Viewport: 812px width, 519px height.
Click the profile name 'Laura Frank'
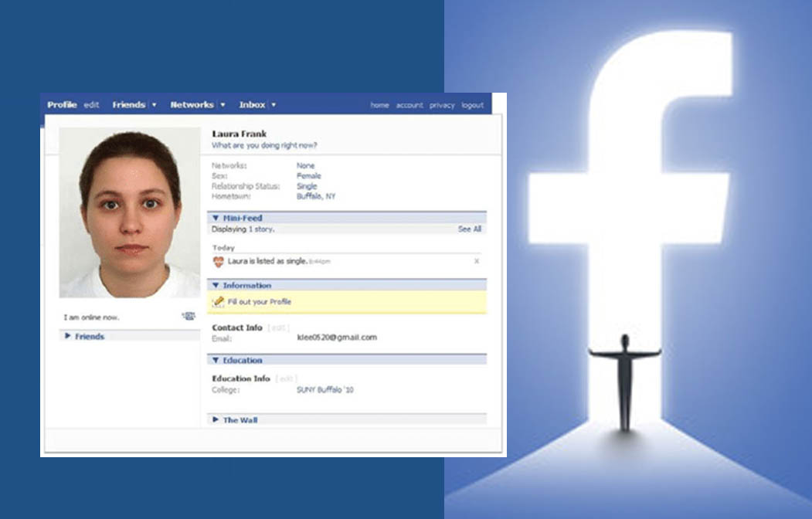(x=240, y=134)
